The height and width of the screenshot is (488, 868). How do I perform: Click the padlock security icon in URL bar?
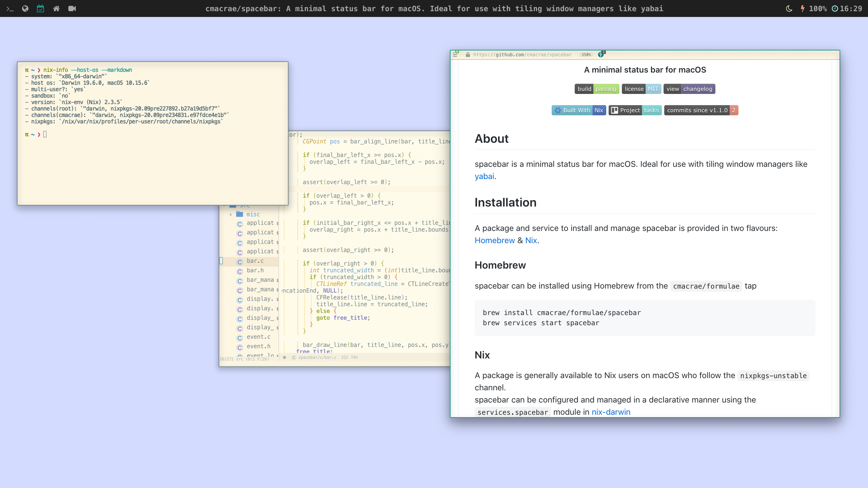tap(468, 55)
